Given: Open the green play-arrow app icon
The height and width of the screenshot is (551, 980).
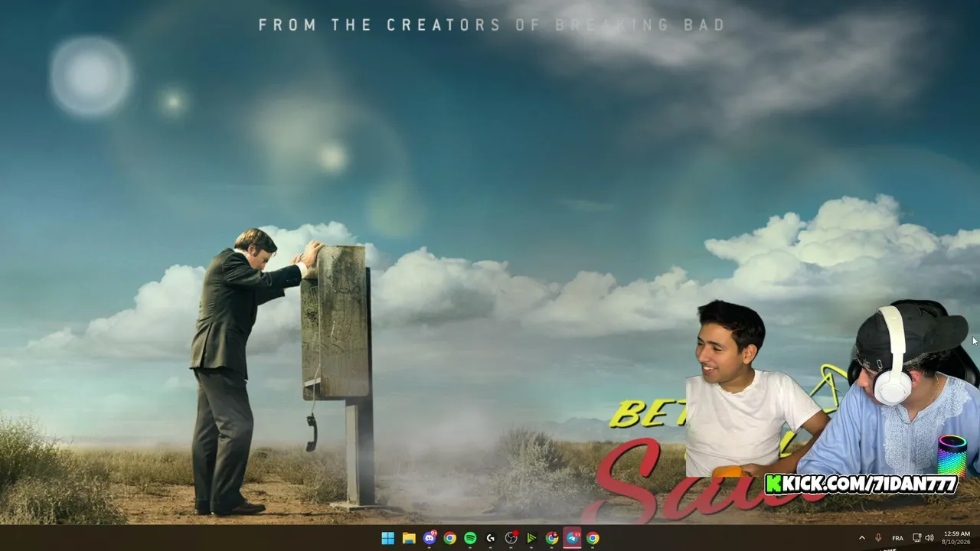Looking at the screenshot, I should pyautogui.click(x=531, y=538).
